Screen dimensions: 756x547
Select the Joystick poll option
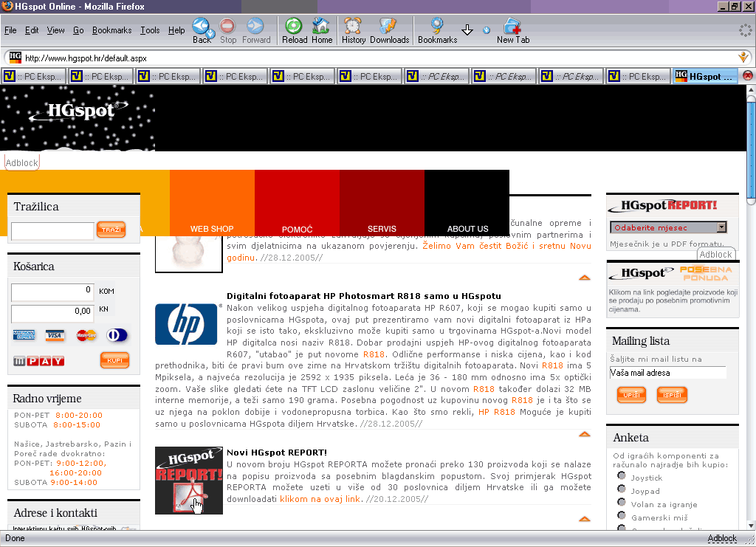(622, 476)
